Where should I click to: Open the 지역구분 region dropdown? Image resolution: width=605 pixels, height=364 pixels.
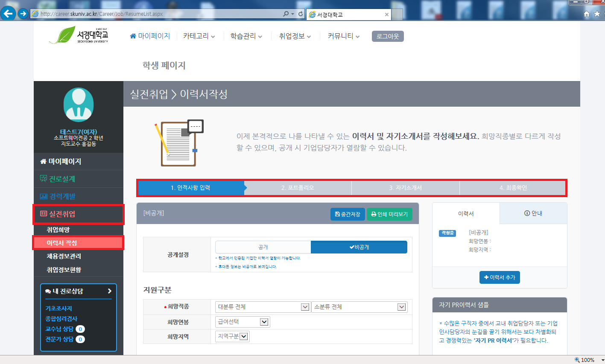point(231,336)
